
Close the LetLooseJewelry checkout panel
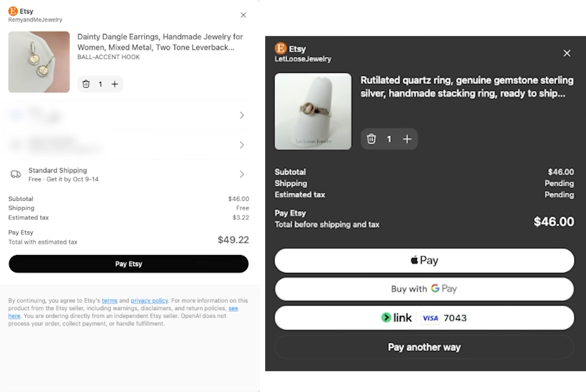567,53
